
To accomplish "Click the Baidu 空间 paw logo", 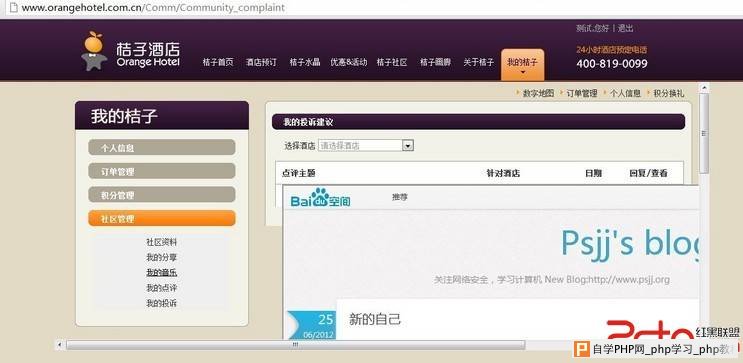I will 320,198.
